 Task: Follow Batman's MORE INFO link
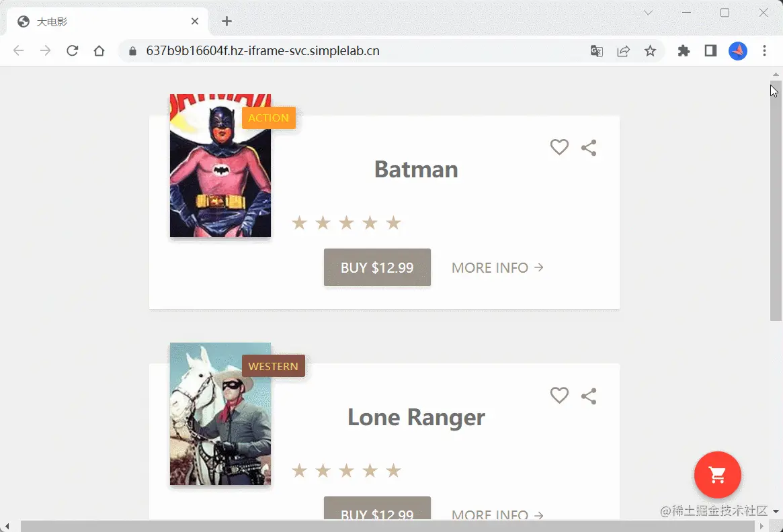tap(497, 268)
